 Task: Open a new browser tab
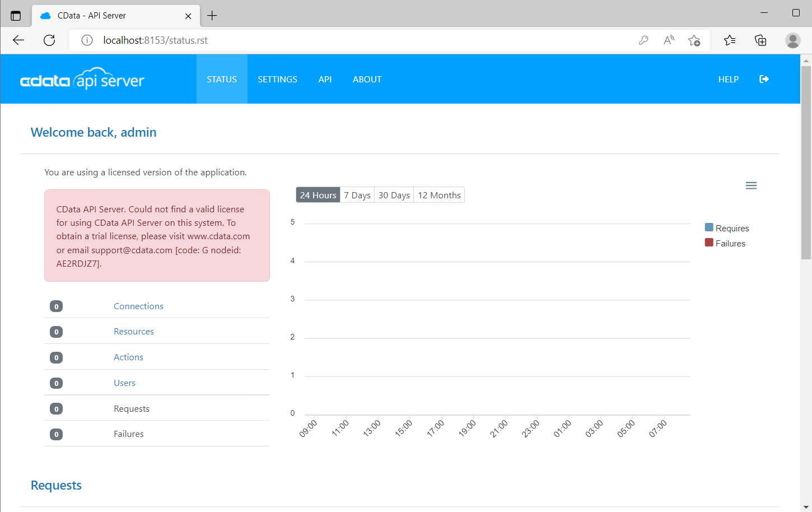212,16
